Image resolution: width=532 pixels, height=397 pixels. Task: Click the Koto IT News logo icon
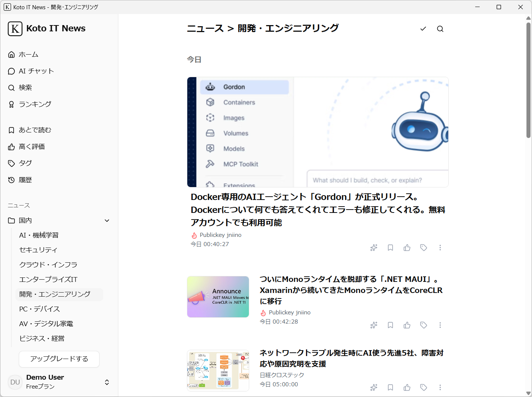click(x=15, y=29)
